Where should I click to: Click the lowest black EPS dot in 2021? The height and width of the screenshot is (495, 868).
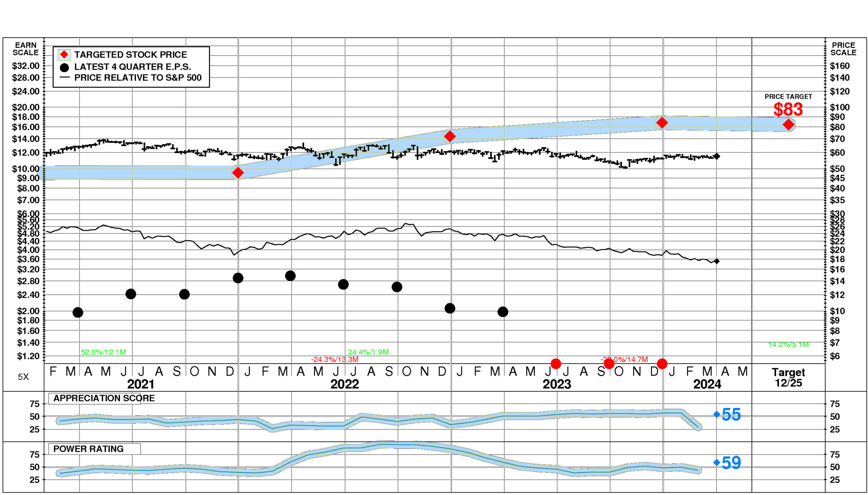click(x=78, y=312)
